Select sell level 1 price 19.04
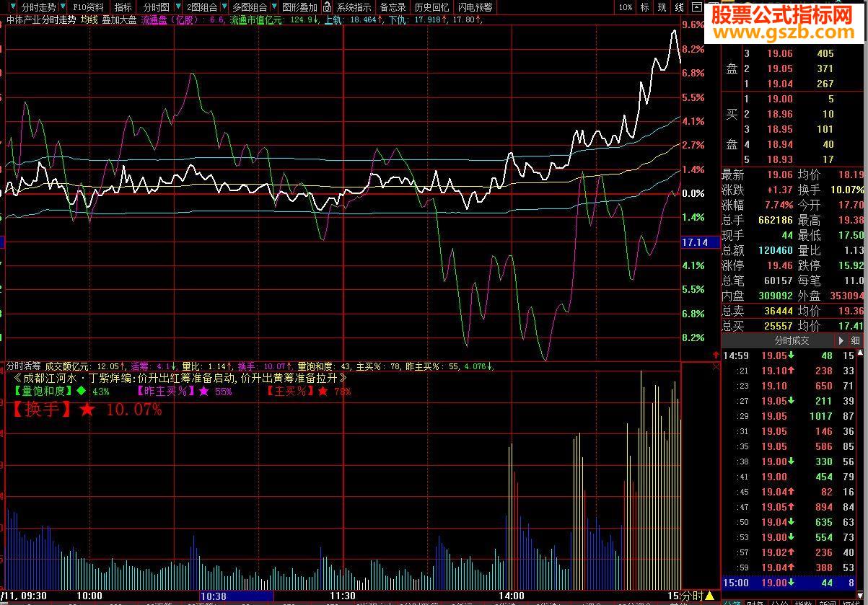Image resolution: width=868 pixels, height=605 pixels. 779,84
